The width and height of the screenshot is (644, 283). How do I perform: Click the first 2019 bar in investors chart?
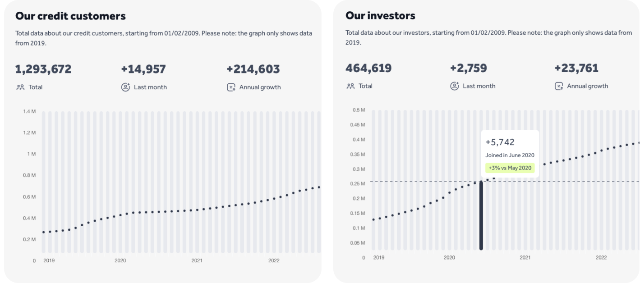[x=373, y=180]
